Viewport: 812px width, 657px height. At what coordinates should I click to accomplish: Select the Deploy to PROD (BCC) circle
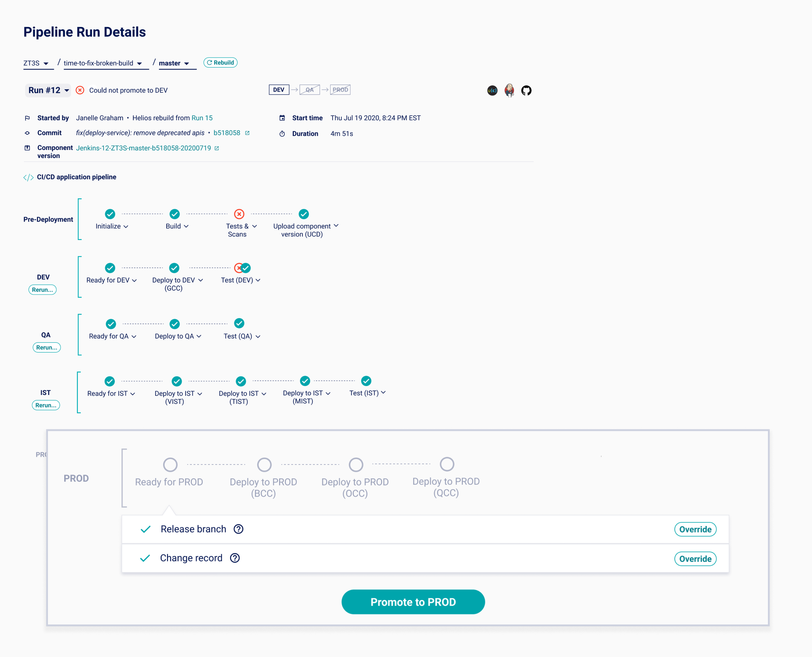[264, 465]
